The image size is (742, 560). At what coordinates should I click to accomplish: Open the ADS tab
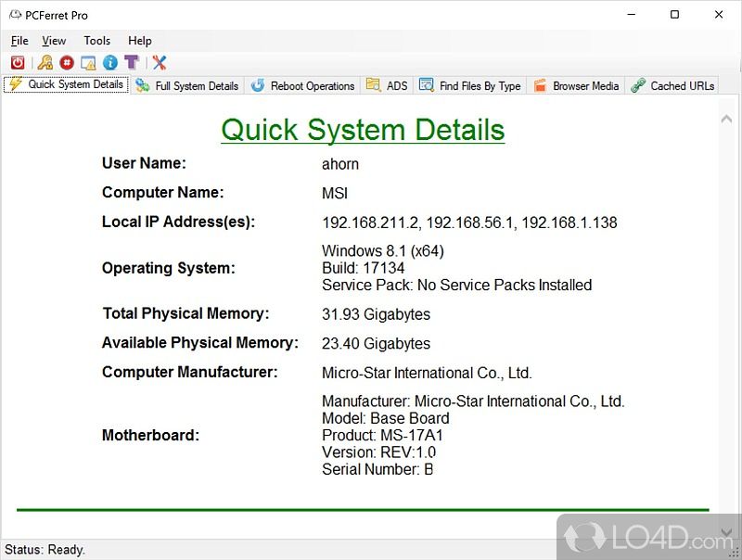point(388,85)
